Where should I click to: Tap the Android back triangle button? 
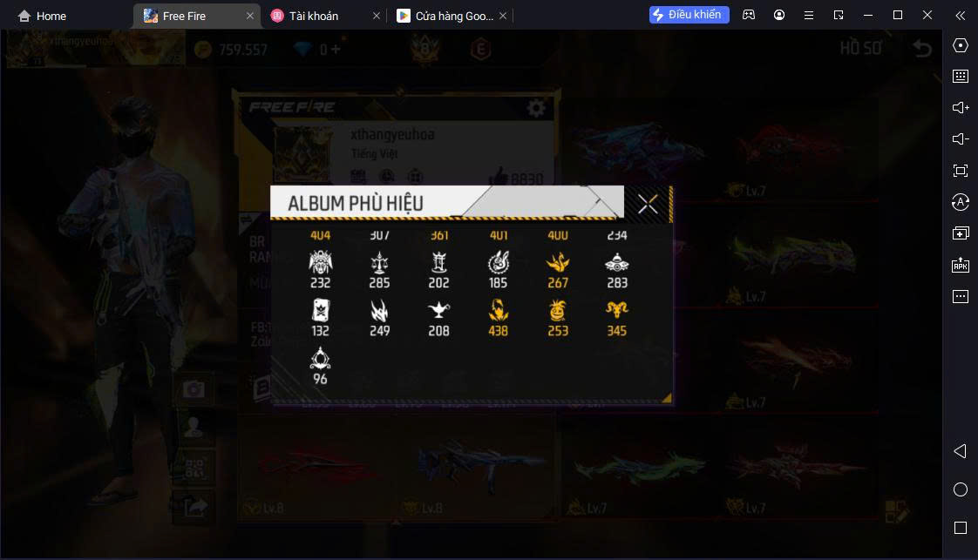[961, 451]
